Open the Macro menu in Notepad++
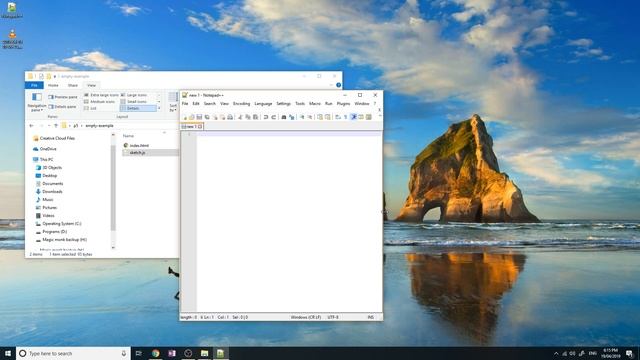 315,104
